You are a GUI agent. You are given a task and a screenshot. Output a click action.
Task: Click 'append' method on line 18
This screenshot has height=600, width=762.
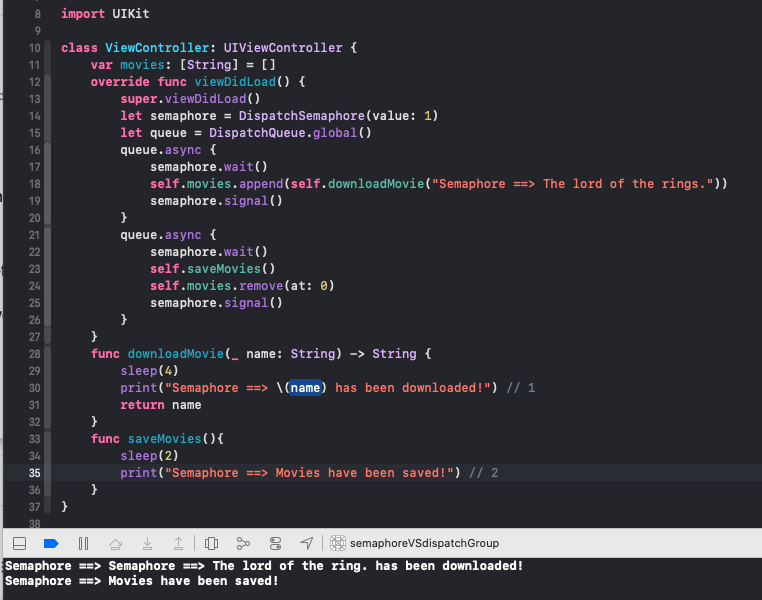point(261,184)
